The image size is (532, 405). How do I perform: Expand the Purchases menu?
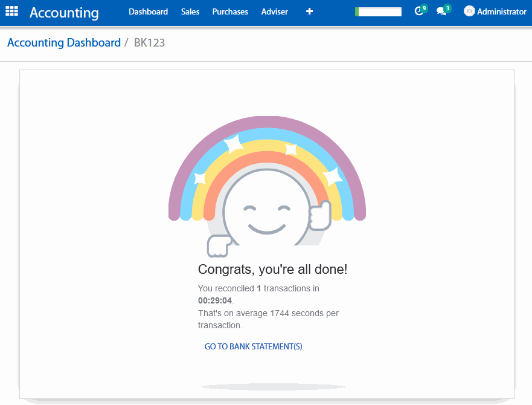click(230, 11)
